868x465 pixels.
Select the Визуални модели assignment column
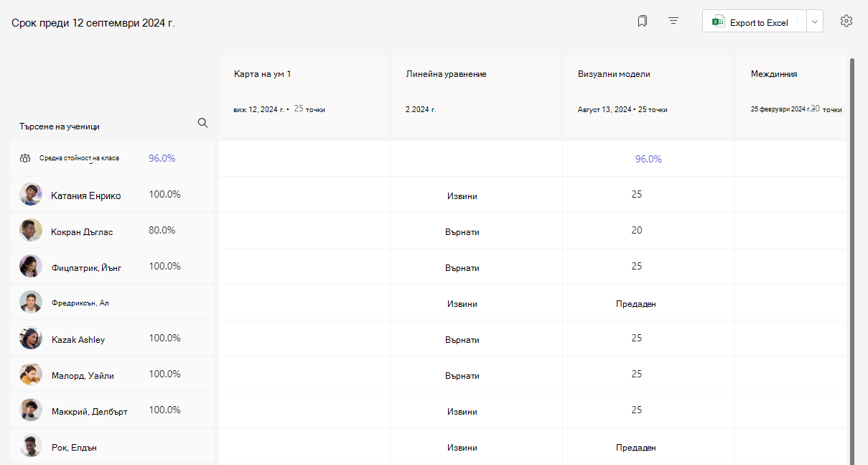[648, 96]
